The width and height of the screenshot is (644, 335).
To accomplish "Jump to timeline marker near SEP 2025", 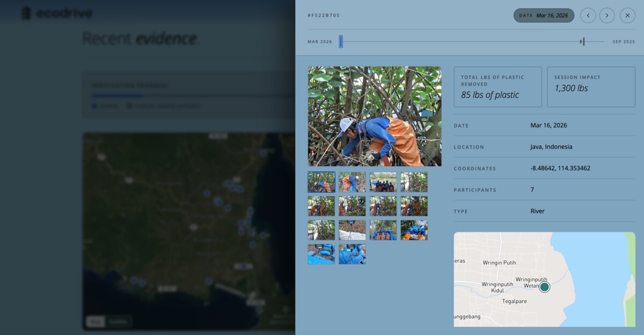I will coord(583,42).
